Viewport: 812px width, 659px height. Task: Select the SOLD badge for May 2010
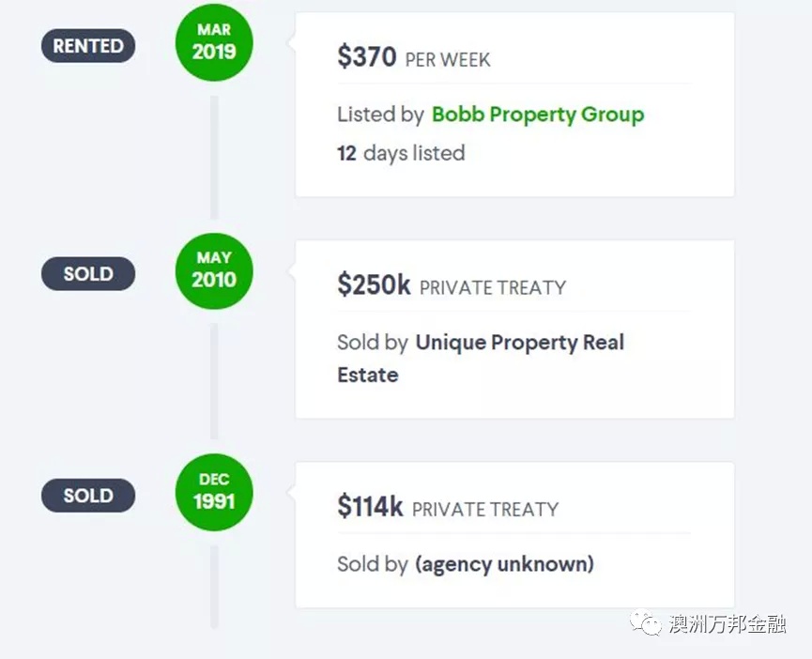88,273
